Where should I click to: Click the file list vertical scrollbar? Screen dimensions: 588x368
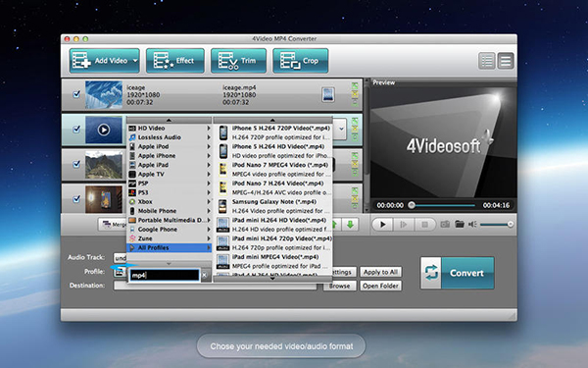pos(367,146)
